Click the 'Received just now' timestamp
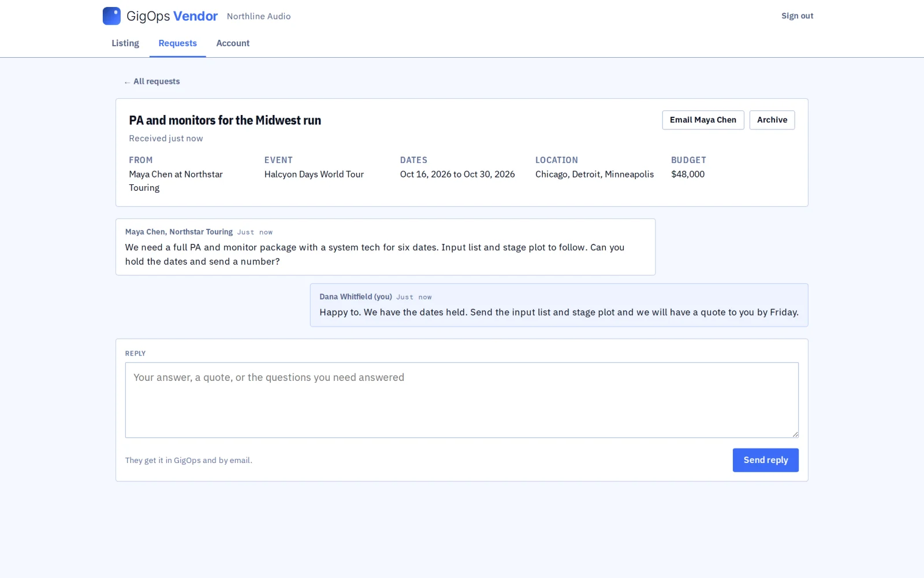 coord(166,138)
